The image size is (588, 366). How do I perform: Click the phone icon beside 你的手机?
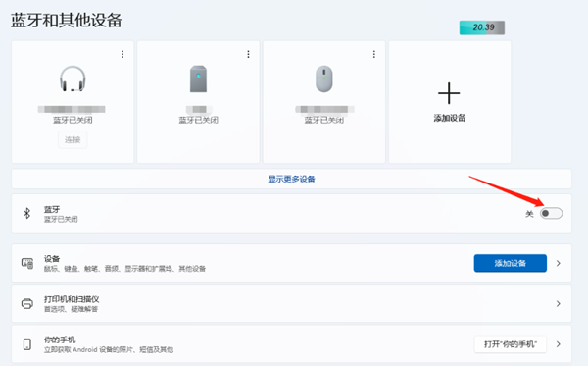[27, 344]
